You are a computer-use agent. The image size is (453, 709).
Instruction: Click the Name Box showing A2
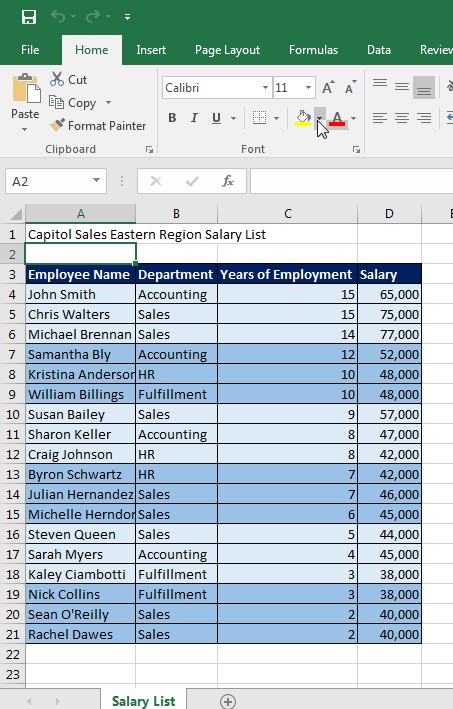coord(48,181)
